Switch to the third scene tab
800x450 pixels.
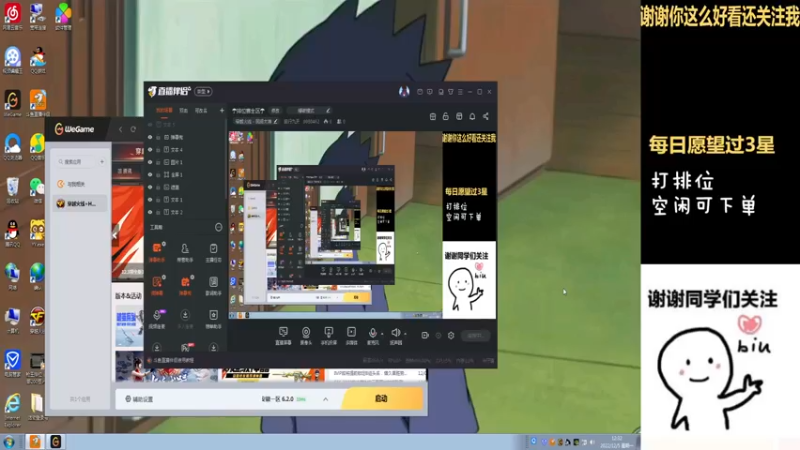(x=201, y=110)
